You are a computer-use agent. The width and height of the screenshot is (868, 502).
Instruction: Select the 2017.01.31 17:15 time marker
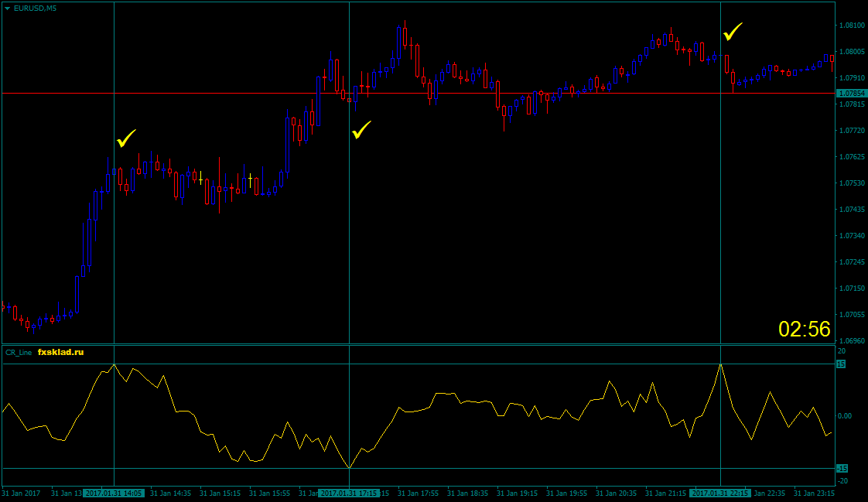coord(350,493)
